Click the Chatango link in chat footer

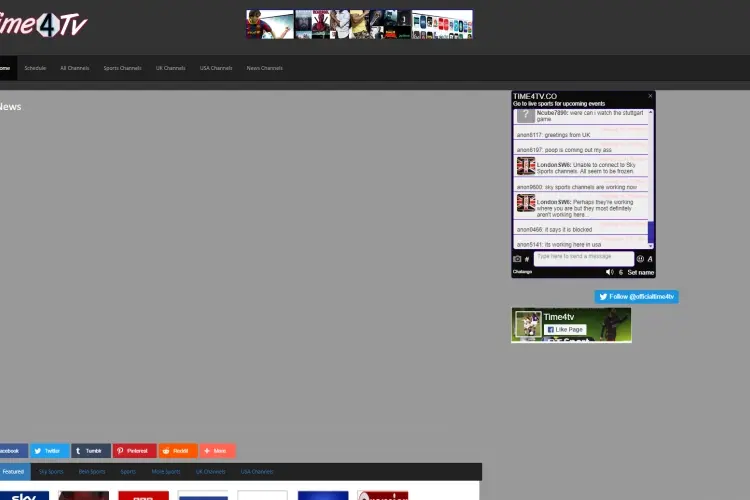pyautogui.click(x=522, y=272)
